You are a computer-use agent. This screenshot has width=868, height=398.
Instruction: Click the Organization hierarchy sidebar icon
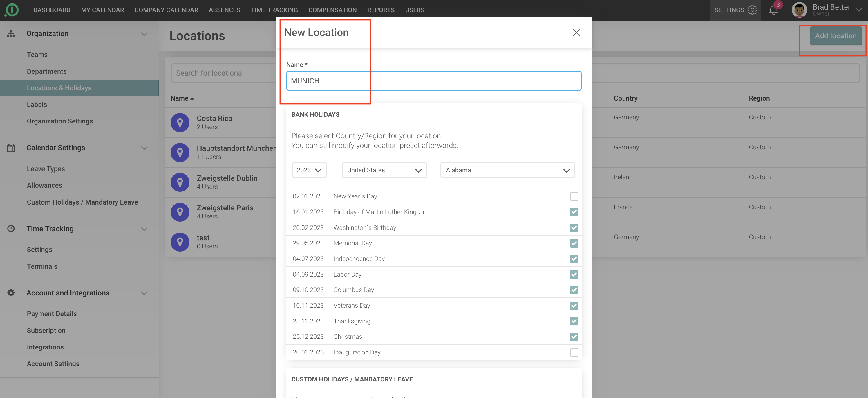pos(11,33)
